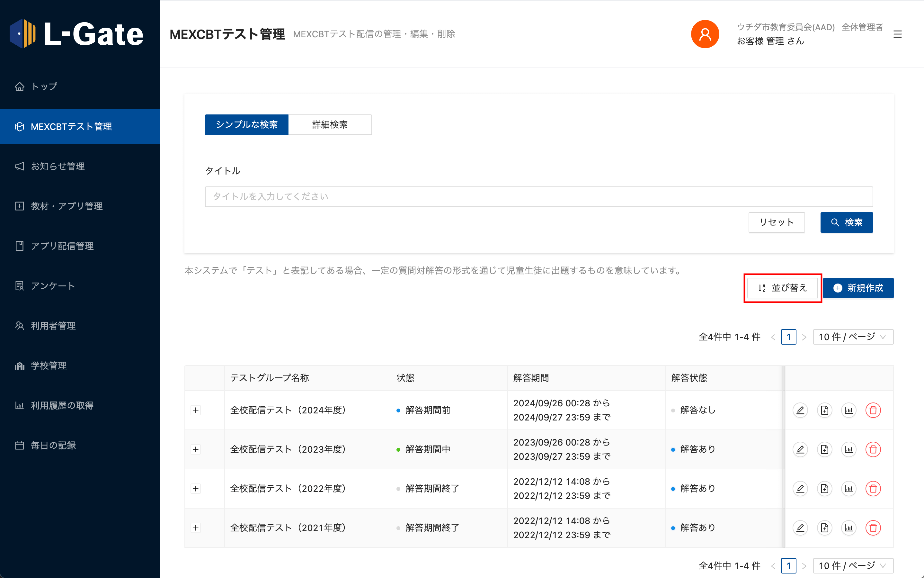Viewport: 924px width, 578px height.
Task: Delete 2021年度 test with trash icon
Action: click(x=873, y=528)
